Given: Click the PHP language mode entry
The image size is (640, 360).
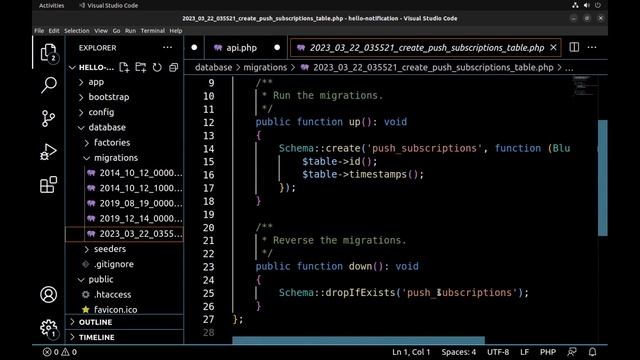Looking at the screenshot, I should click(x=548, y=352).
